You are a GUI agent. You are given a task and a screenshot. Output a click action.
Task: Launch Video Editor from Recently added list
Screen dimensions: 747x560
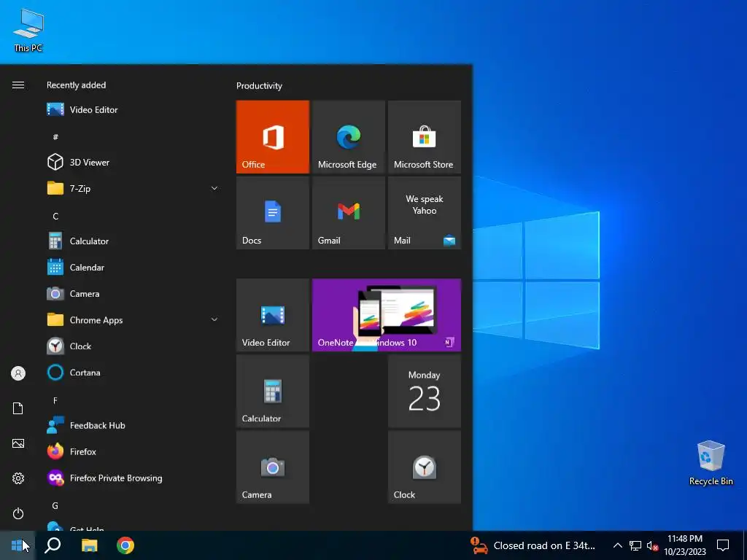point(133,109)
